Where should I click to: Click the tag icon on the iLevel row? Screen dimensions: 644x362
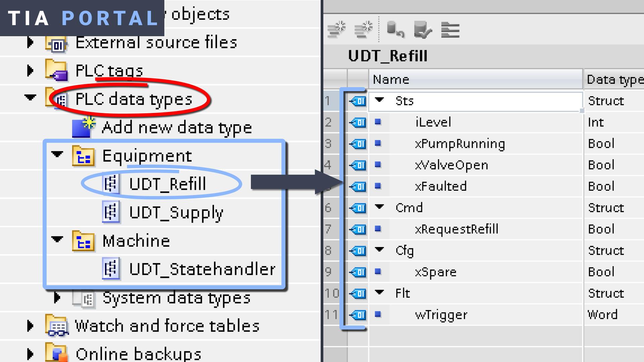[x=358, y=122]
